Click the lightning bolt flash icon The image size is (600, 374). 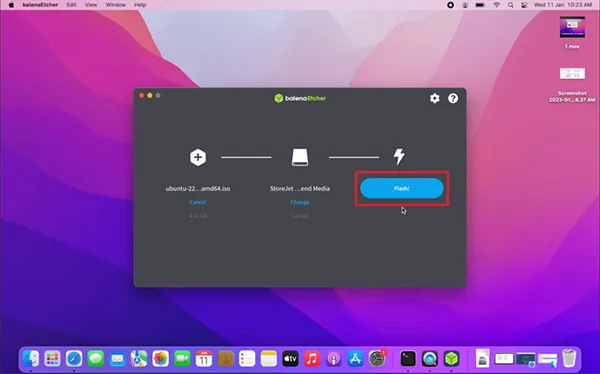click(x=399, y=157)
